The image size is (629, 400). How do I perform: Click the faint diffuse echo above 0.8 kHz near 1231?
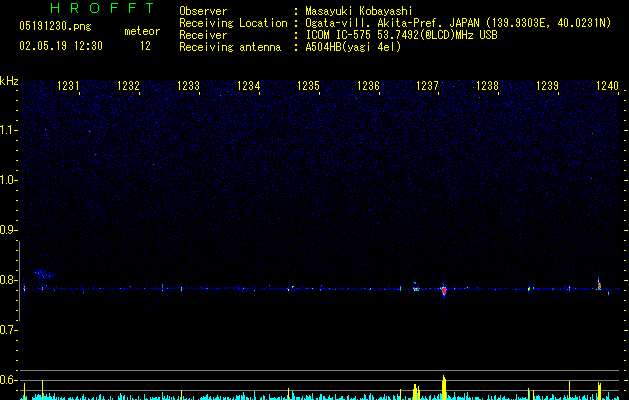click(x=43, y=274)
